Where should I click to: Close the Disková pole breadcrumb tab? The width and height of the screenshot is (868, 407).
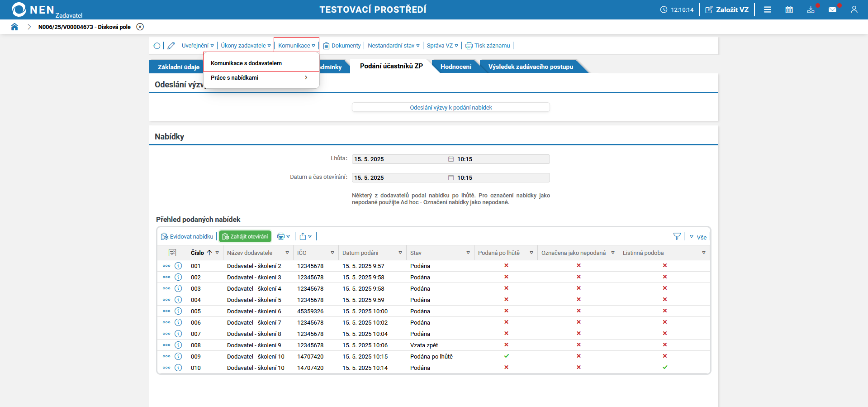(140, 27)
